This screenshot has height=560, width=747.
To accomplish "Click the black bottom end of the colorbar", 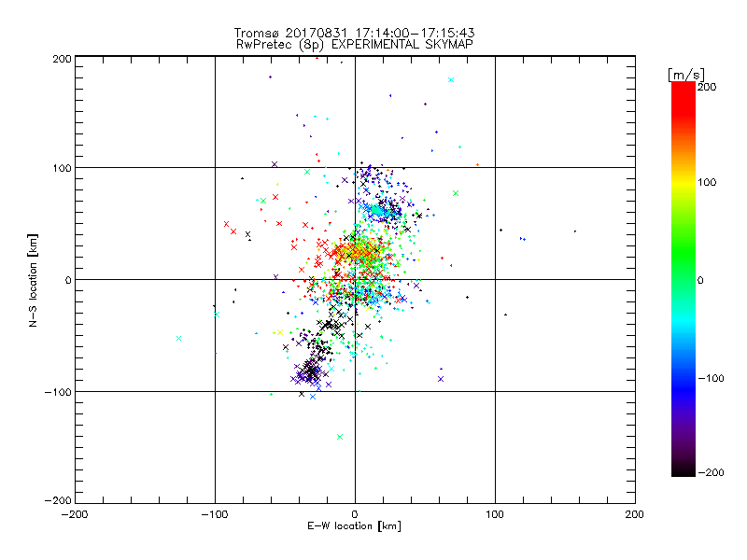I will 684,469.
